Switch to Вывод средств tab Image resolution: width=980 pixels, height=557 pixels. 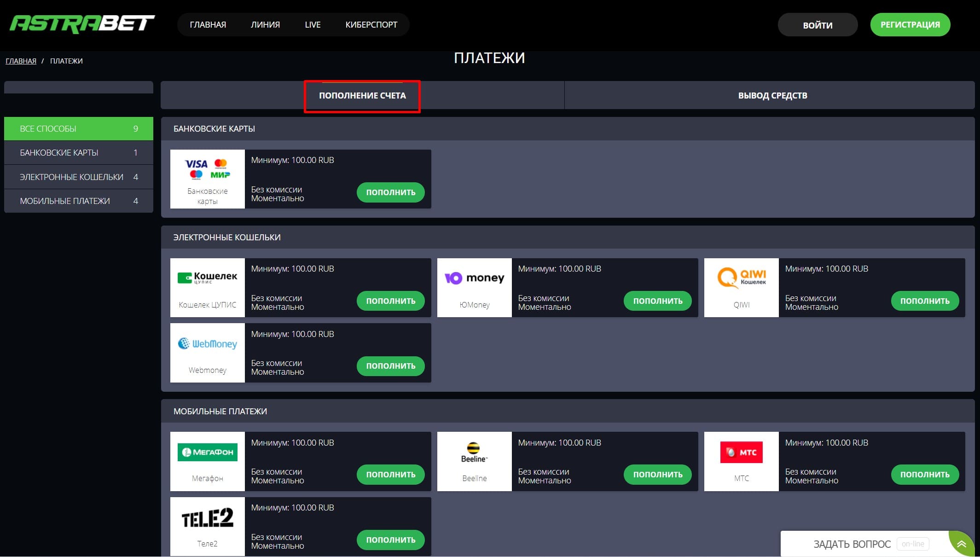(772, 96)
